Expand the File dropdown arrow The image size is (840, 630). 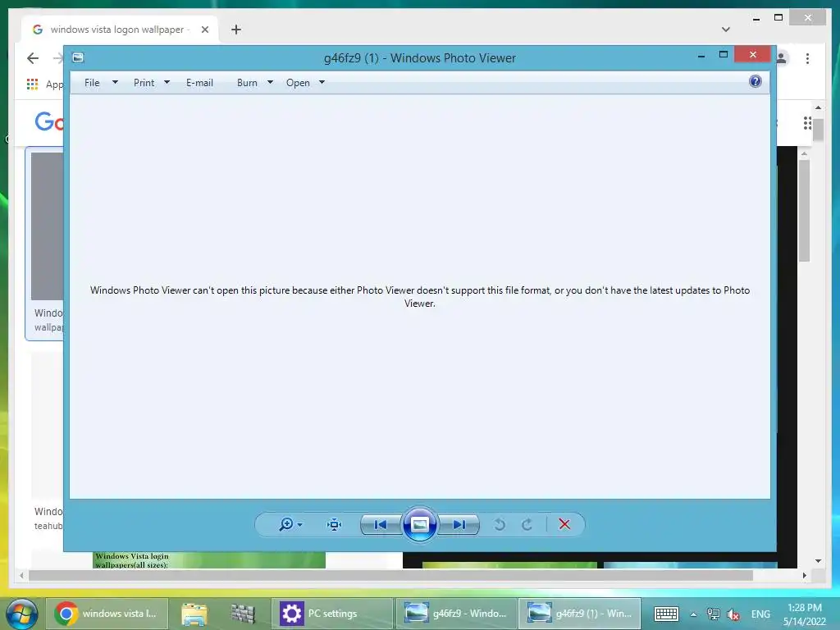(115, 83)
